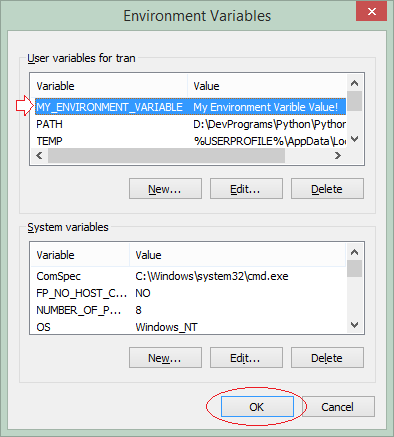The width and height of the screenshot is (394, 437).
Task: Select the ComSpec system variable
Action: click(188, 276)
